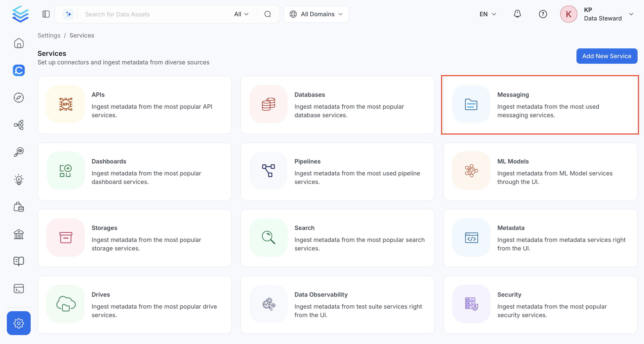Click the Search magnifier card icon

pyautogui.click(x=269, y=237)
